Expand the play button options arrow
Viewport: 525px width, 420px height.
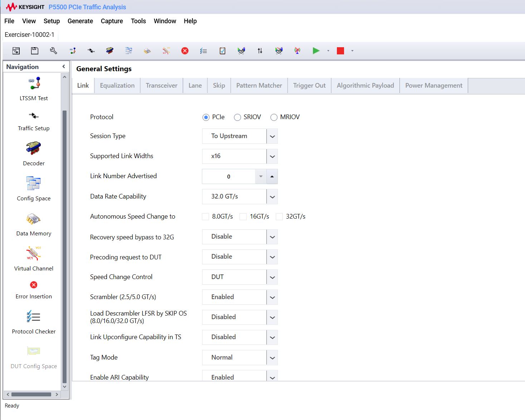coord(328,51)
